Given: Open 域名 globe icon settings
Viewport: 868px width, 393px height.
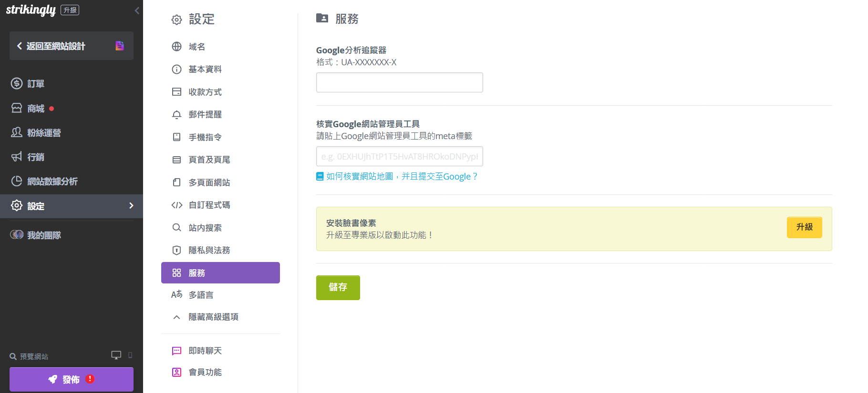Looking at the screenshot, I should pos(177,46).
